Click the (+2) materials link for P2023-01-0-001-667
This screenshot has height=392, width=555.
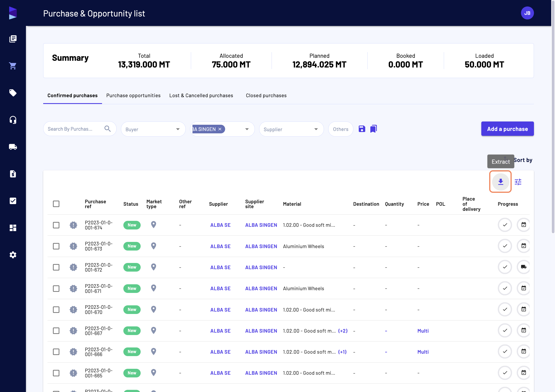point(343,331)
